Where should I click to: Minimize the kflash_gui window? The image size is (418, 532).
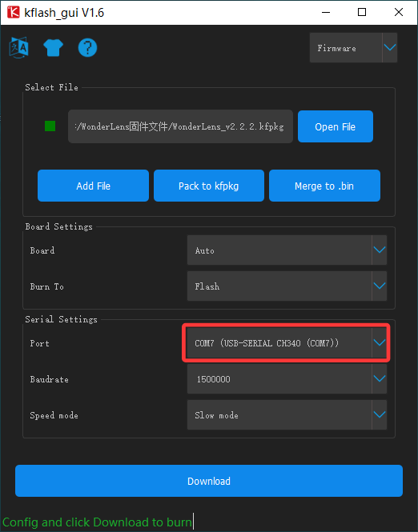(x=326, y=12)
